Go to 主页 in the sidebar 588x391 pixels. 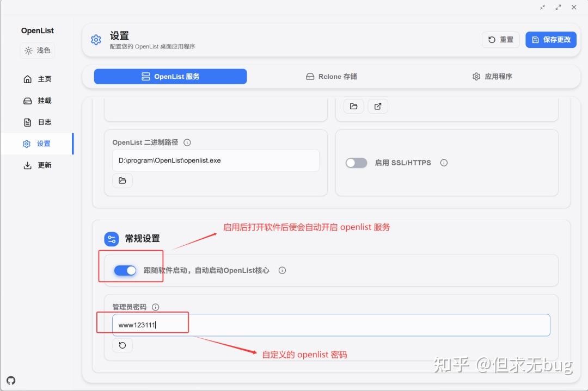[x=37, y=79]
